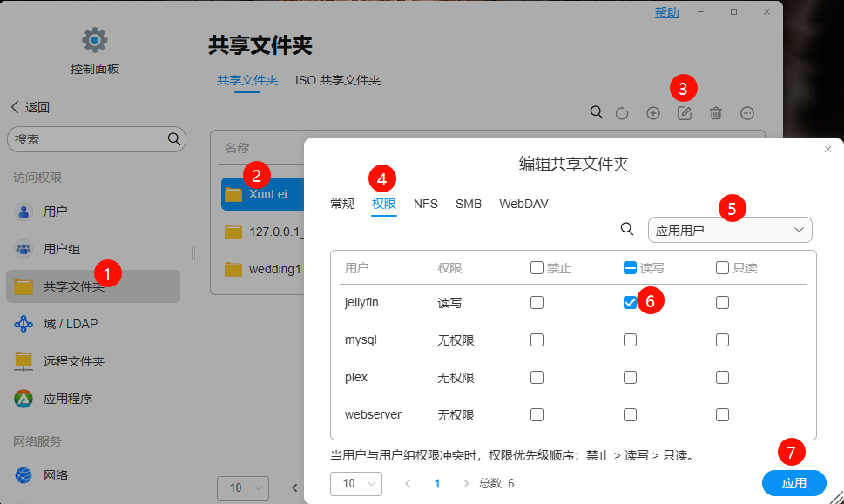This screenshot has width=844, height=504.
Task: Click the delete trash icon
Action: [x=715, y=113]
